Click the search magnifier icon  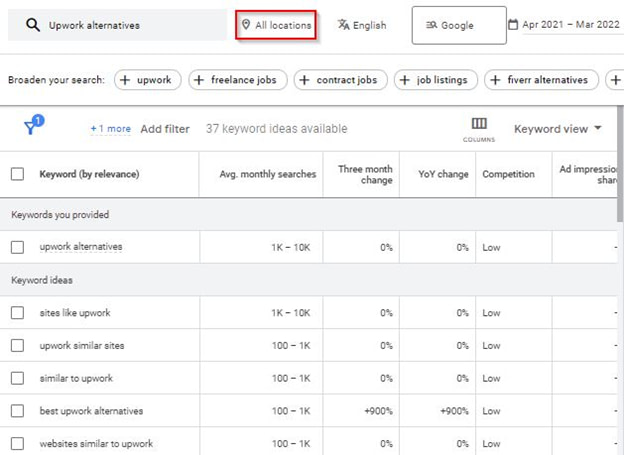point(33,25)
